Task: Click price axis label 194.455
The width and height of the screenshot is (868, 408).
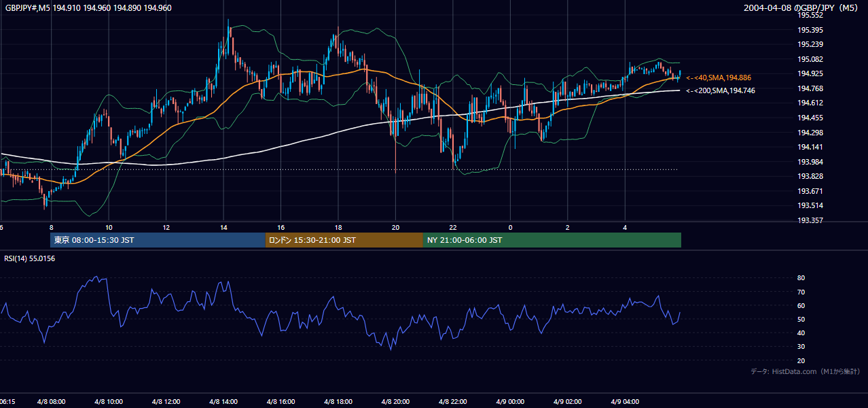Action: [810, 118]
